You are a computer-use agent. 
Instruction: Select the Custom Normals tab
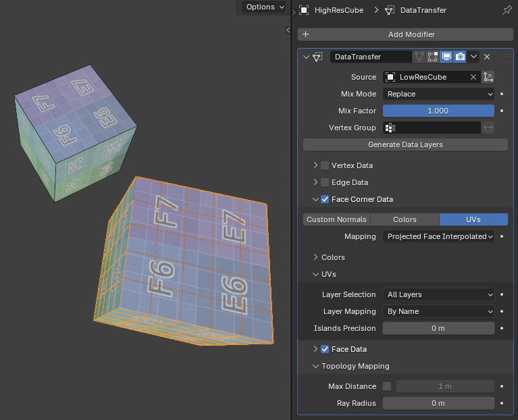click(336, 219)
